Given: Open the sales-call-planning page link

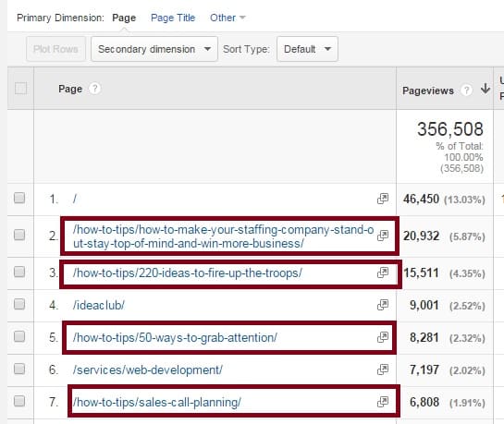Looking at the screenshot, I should click(x=157, y=403).
